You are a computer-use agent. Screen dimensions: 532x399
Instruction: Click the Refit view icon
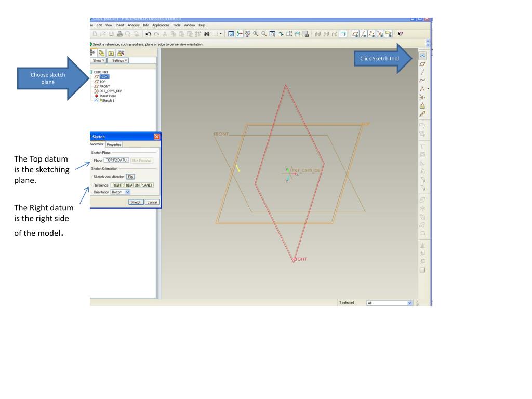pyautogui.click(x=272, y=34)
